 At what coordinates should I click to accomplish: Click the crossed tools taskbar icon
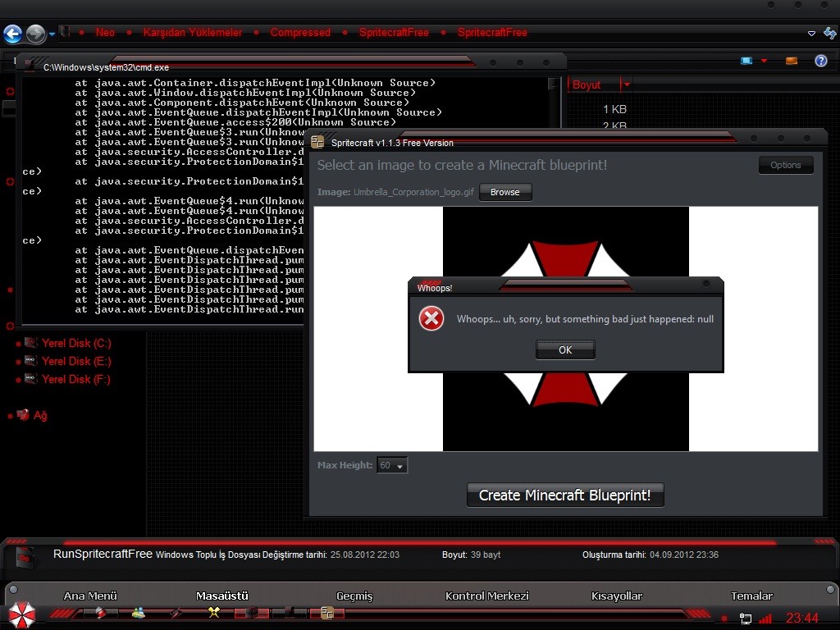pyautogui.click(x=214, y=612)
